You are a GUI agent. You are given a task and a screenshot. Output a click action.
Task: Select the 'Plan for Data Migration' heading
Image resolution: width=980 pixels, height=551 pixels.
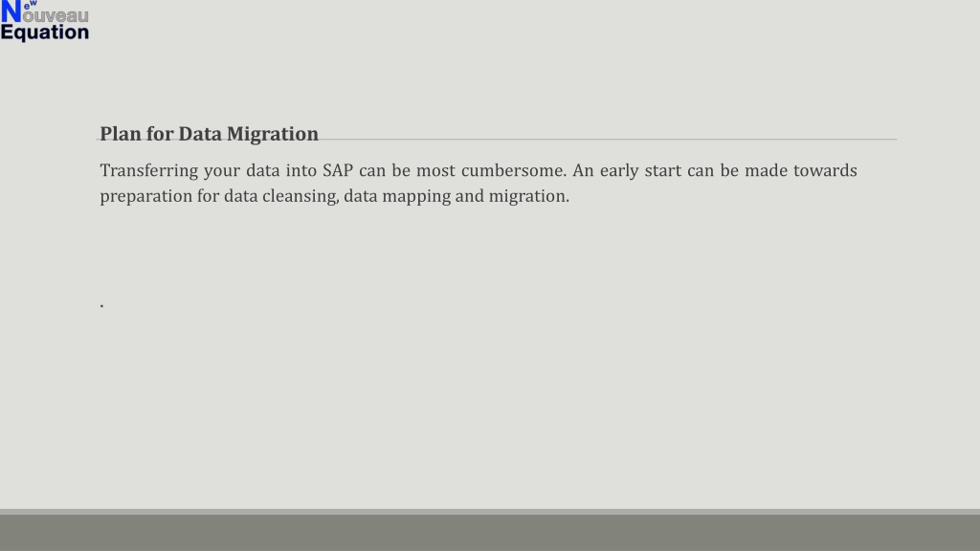tap(209, 134)
